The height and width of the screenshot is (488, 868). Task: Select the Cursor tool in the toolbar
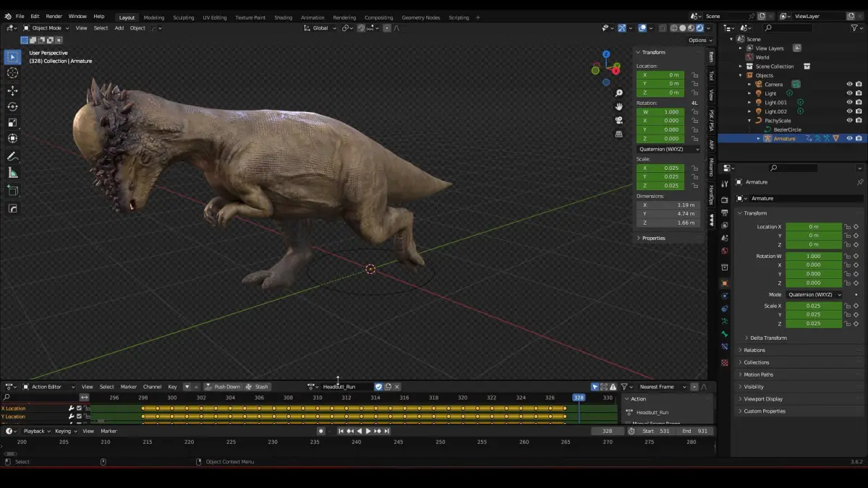click(12, 73)
